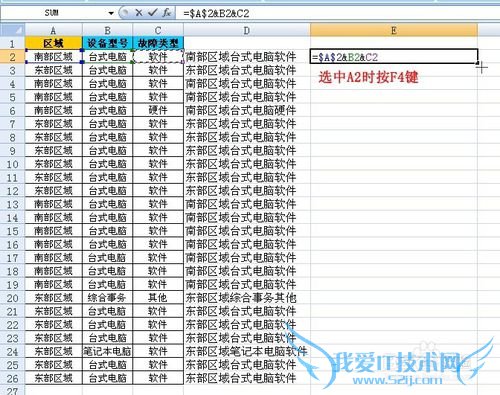Click cell B10 台式电脑
The image size is (500, 395).
(x=107, y=164)
